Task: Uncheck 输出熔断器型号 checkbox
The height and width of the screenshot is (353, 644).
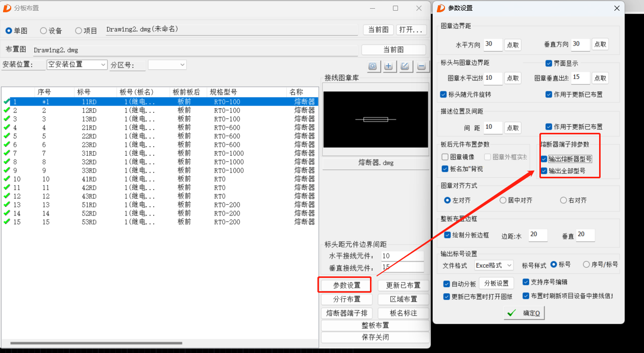Action: click(x=544, y=159)
